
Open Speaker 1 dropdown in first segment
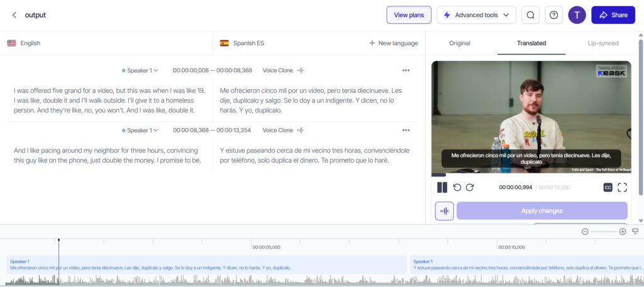[140, 70]
